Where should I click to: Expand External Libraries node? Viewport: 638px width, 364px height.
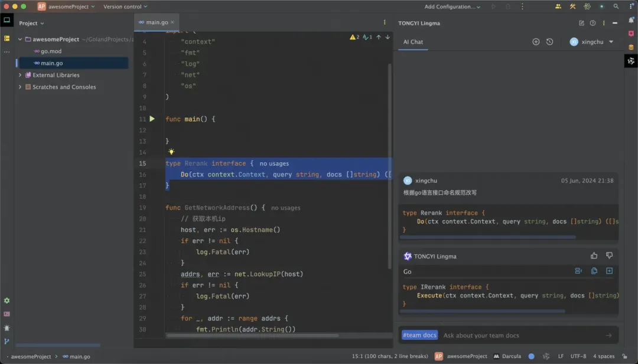20,75
